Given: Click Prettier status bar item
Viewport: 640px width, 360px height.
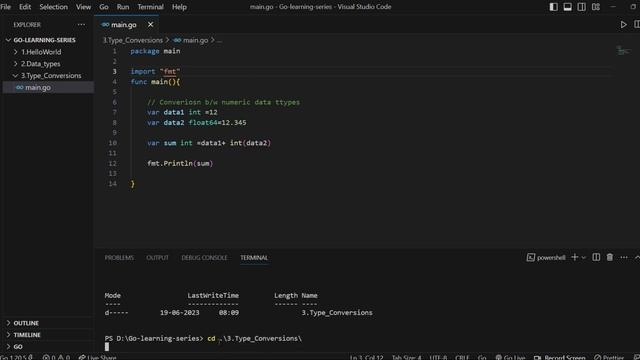Looking at the screenshot, I should [609, 357].
